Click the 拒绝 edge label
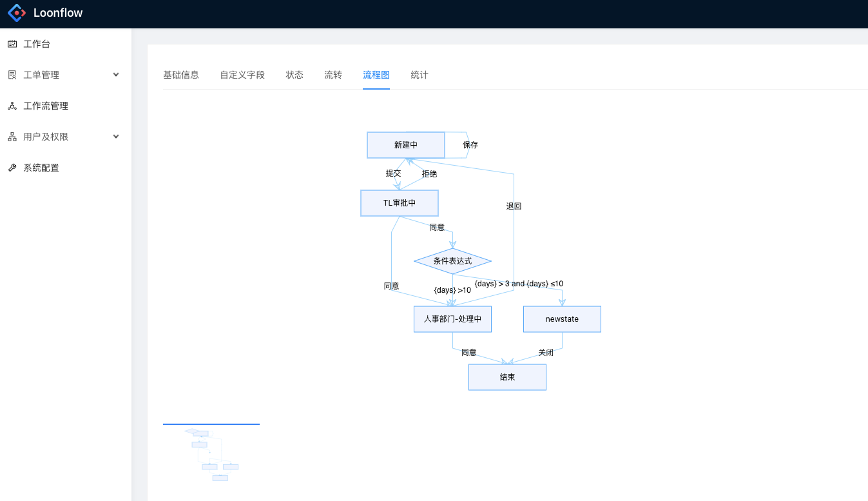The height and width of the screenshot is (501, 868). click(x=430, y=174)
